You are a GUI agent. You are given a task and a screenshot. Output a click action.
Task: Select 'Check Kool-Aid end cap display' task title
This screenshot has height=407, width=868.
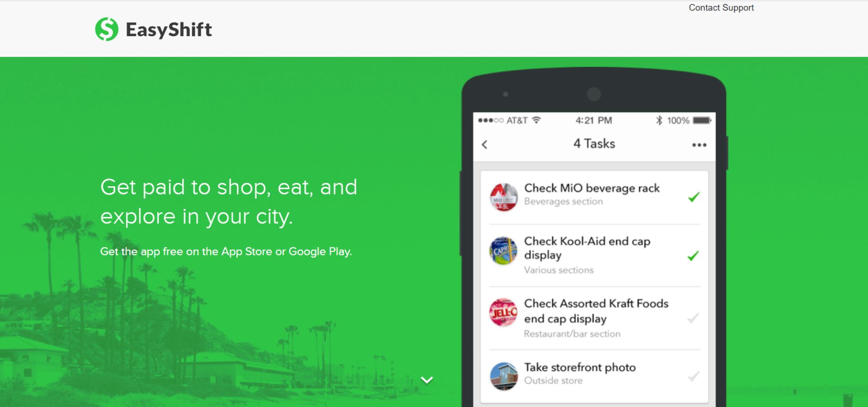pyautogui.click(x=587, y=248)
